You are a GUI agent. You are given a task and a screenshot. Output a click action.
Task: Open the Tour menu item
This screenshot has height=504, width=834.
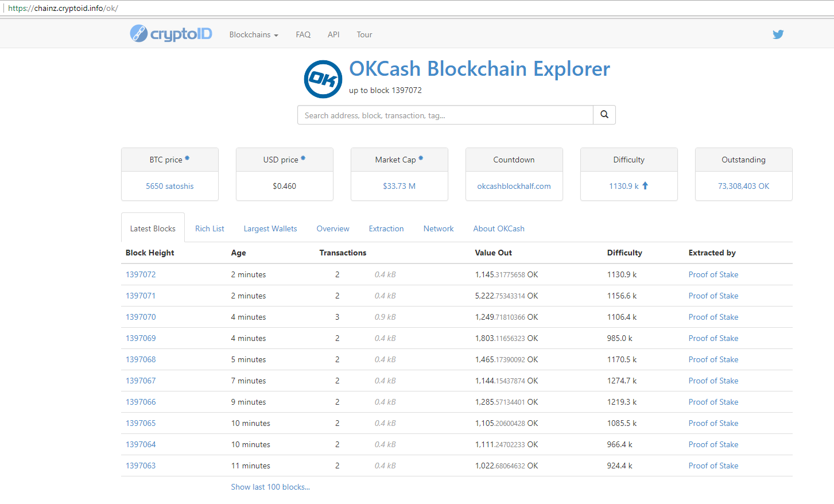pos(364,34)
